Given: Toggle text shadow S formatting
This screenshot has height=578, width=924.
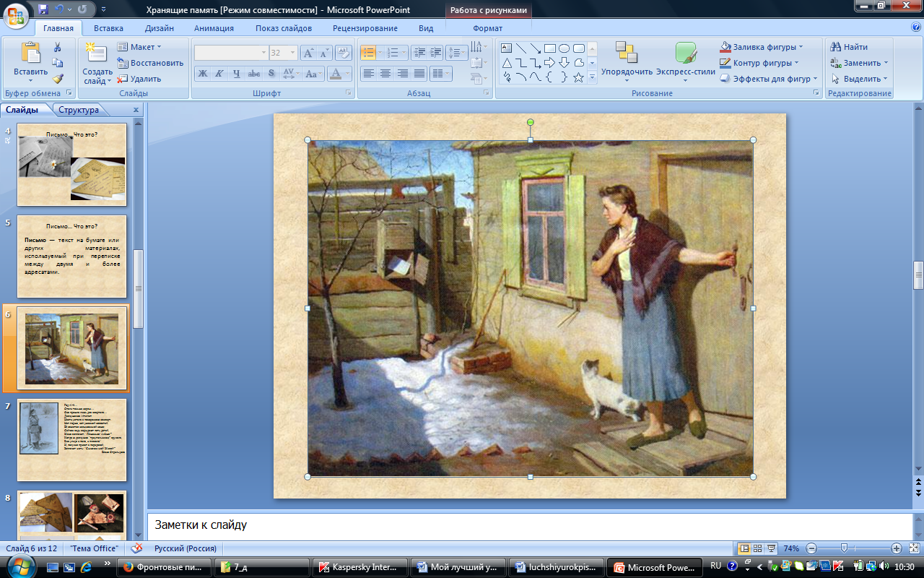Looking at the screenshot, I should pyautogui.click(x=271, y=74).
